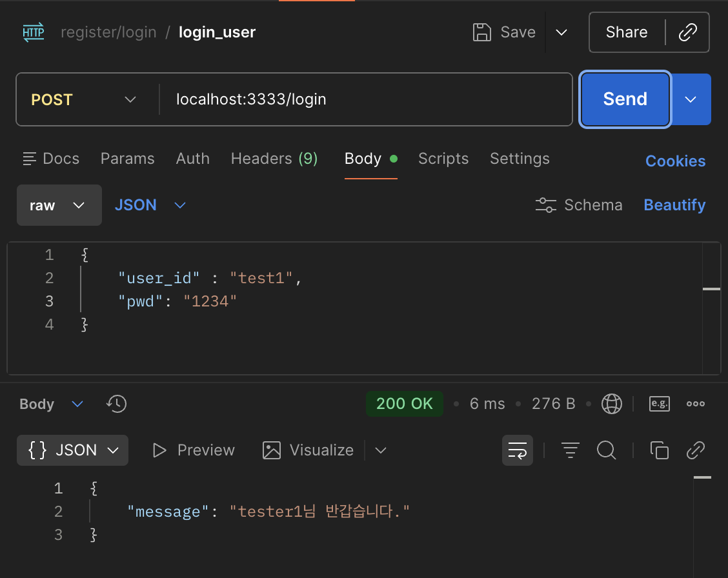Save response as example (e.g.) icon
Screen dimensions: 728x578
point(660,404)
